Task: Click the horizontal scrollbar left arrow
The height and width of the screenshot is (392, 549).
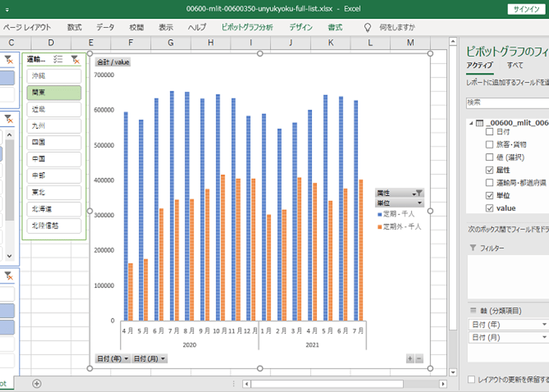Action: [x=247, y=384]
